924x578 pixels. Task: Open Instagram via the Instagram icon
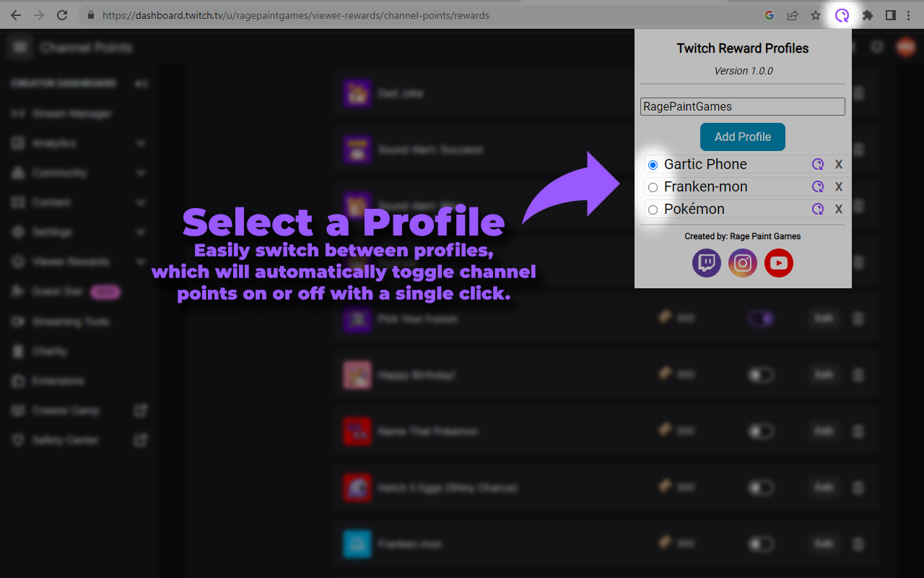pos(742,263)
